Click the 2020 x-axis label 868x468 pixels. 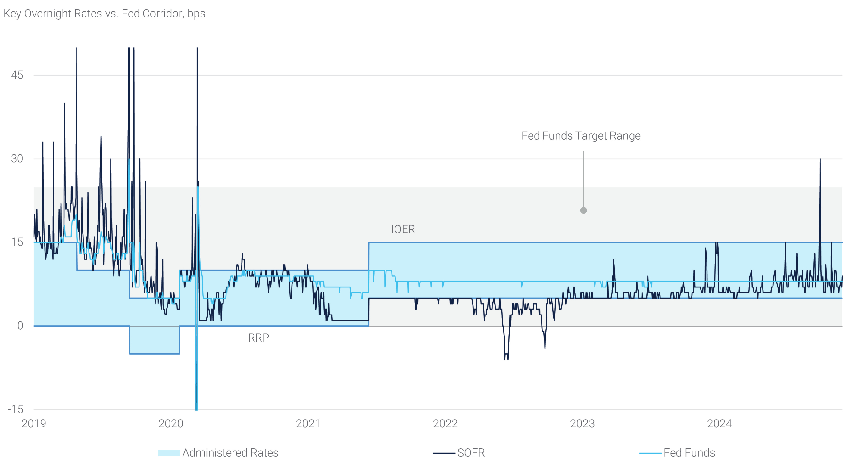171,423
